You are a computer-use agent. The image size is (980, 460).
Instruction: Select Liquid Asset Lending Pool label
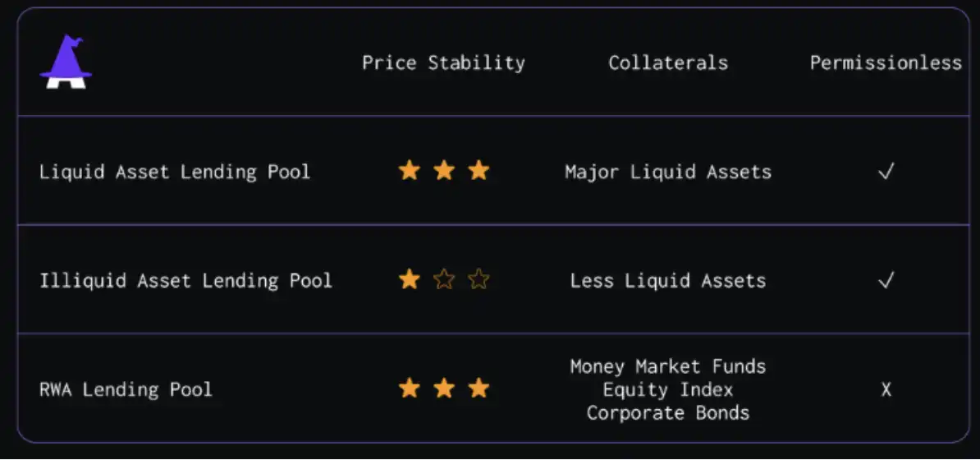(x=175, y=172)
